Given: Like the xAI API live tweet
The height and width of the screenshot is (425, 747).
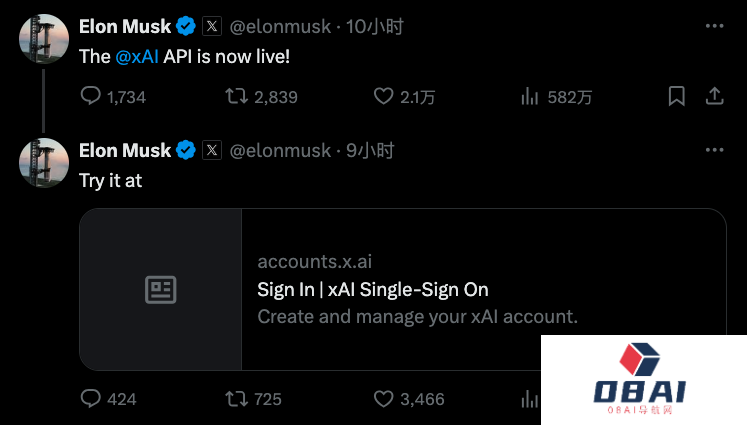Looking at the screenshot, I should [383, 96].
